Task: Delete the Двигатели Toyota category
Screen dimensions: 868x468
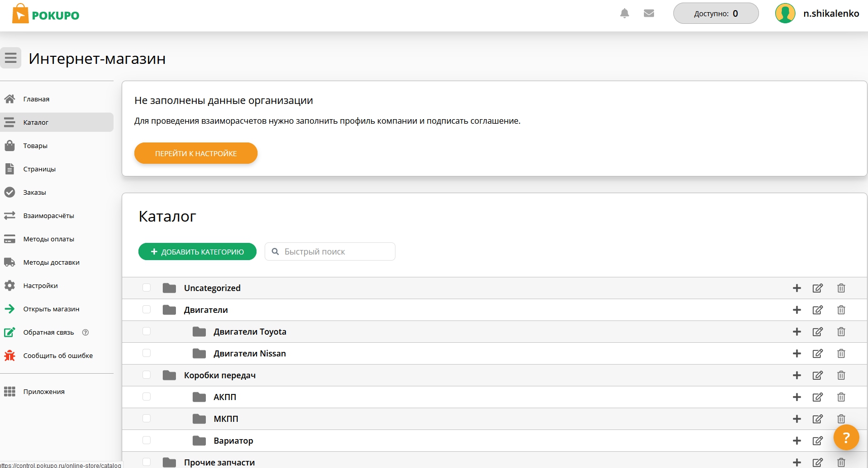Action: [x=841, y=332]
